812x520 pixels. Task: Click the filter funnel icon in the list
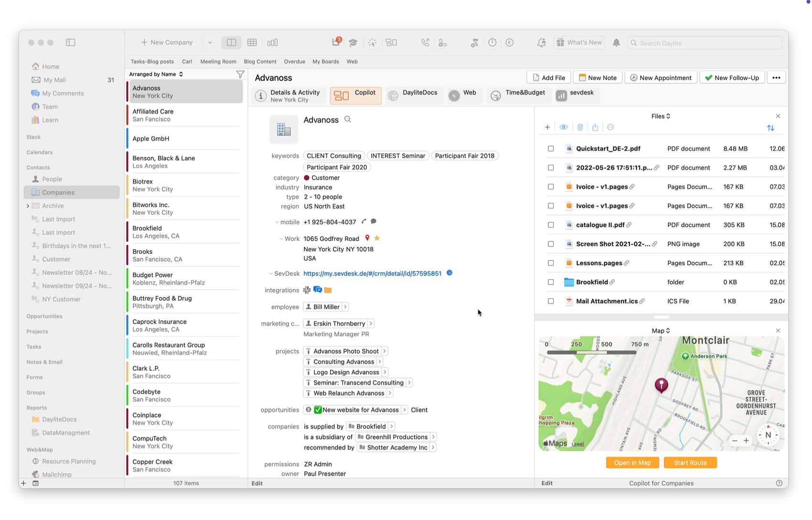coord(240,74)
